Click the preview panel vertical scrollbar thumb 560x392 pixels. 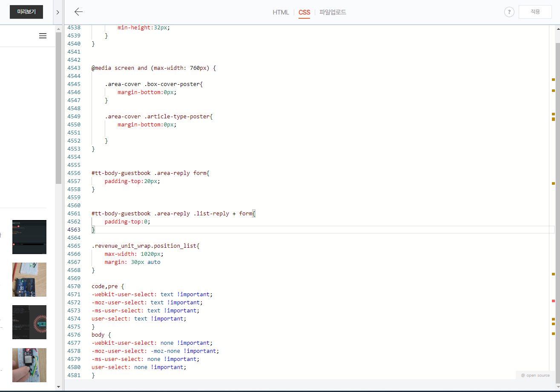58,108
